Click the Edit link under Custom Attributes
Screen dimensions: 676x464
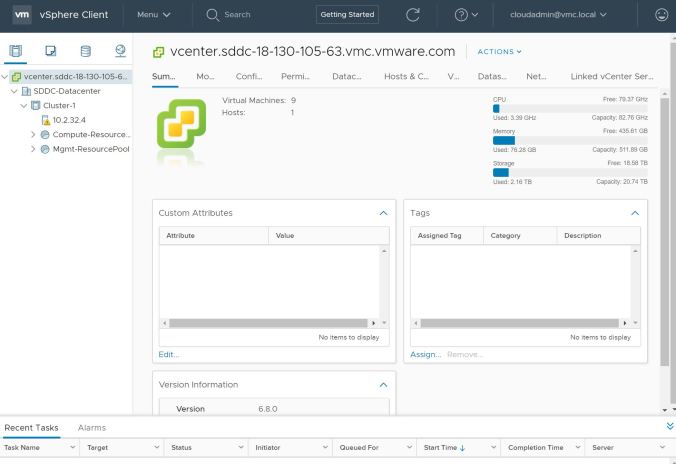(x=169, y=354)
